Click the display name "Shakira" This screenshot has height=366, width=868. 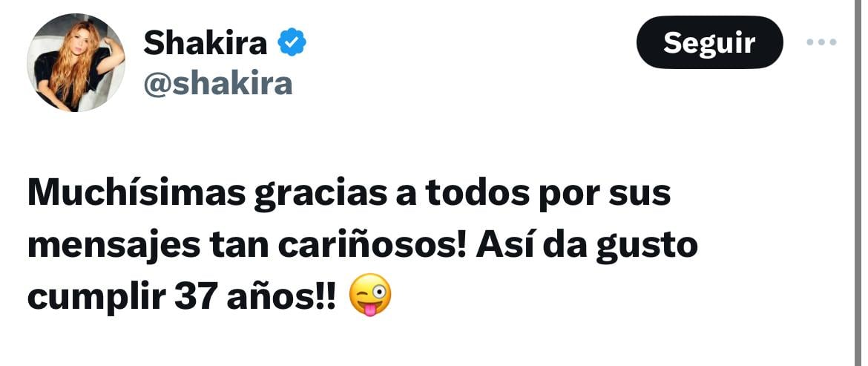coord(205,43)
